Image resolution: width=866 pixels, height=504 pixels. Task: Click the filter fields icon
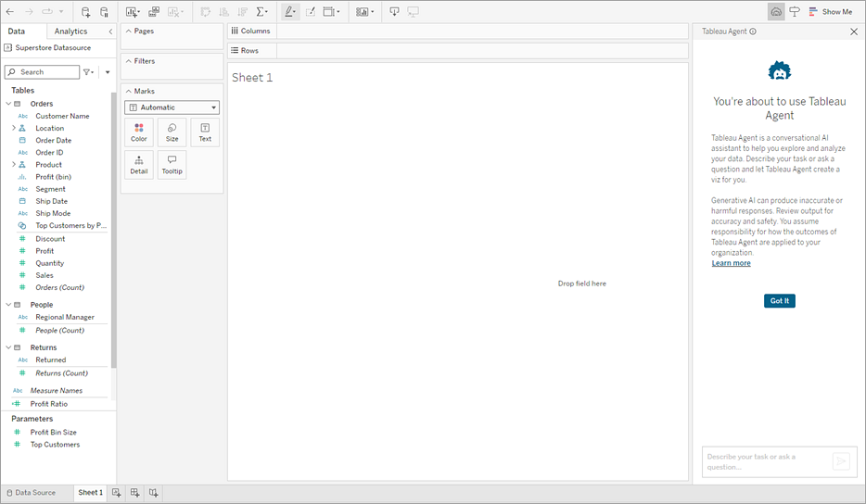[x=88, y=72]
